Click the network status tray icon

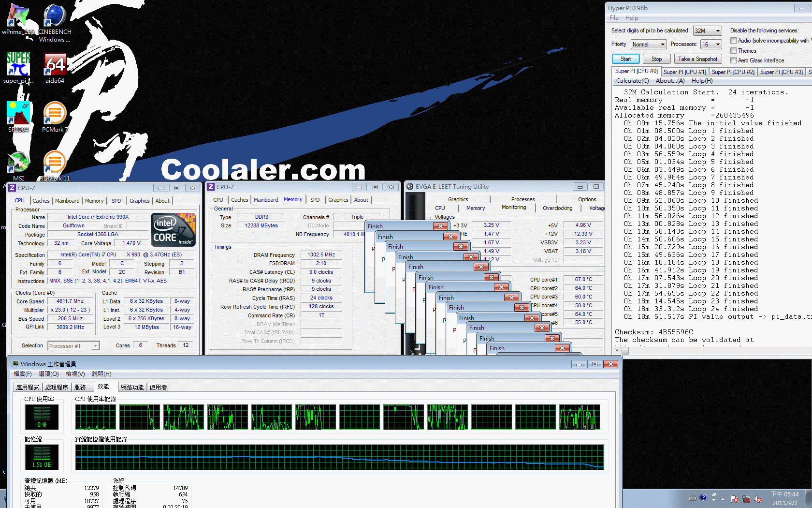point(746,499)
